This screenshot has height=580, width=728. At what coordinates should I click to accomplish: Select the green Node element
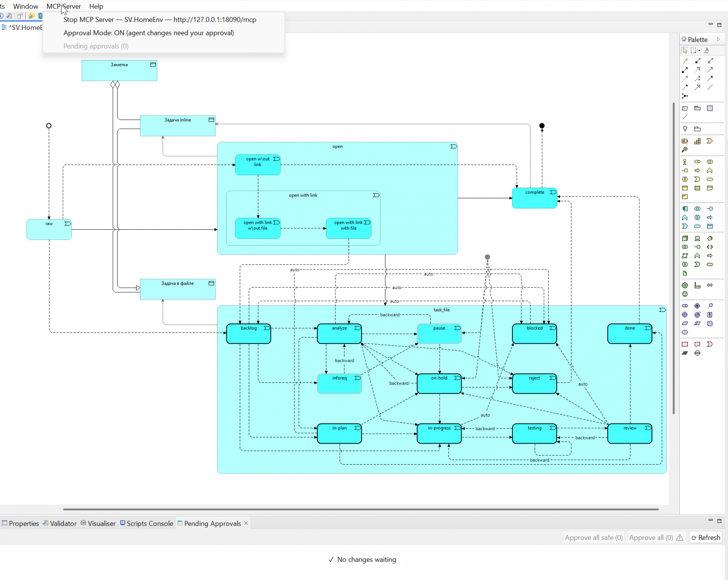685,238
